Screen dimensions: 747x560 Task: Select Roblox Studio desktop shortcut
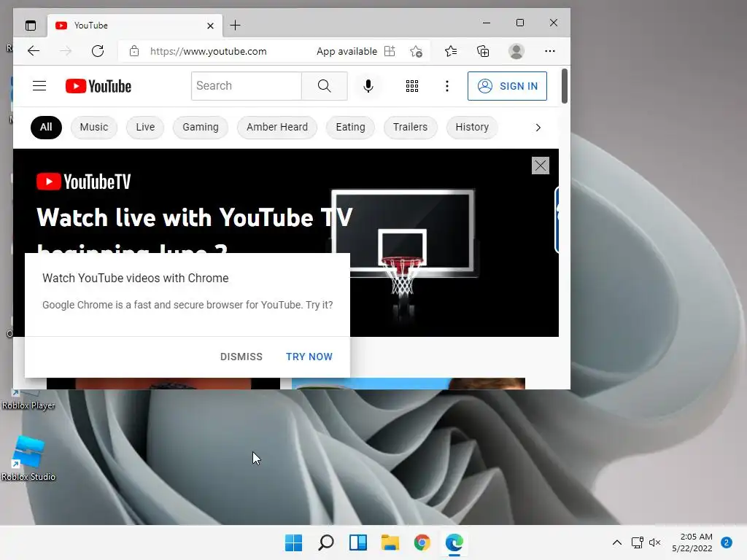(x=28, y=458)
